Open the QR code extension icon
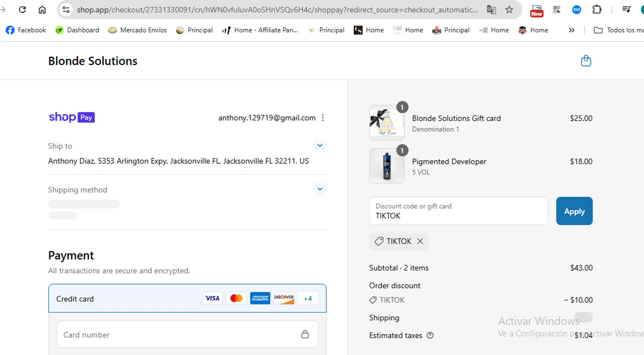Image resolution: width=644 pixels, height=355 pixels. click(x=557, y=9)
